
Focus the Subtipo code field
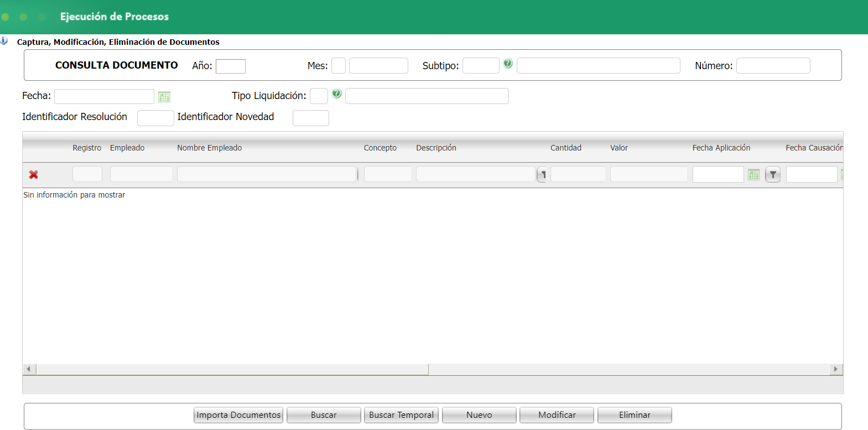(481, 66)
